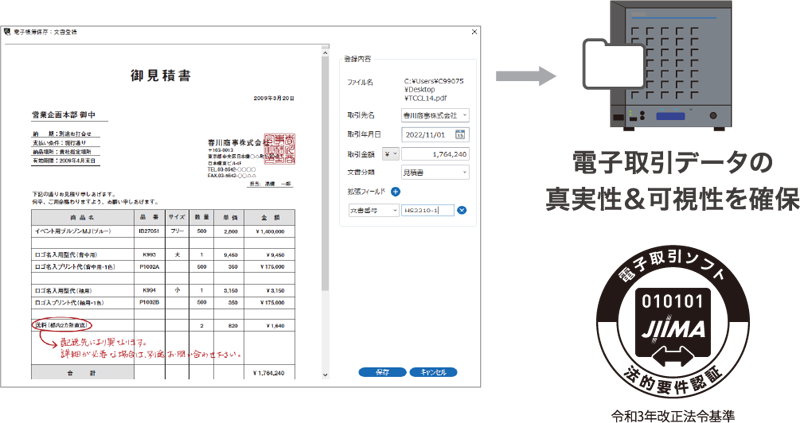Click the 真実性＆可視性を確保 heading line
The image size is (800, 423).
pyautogui.click(x=672, y=199)
